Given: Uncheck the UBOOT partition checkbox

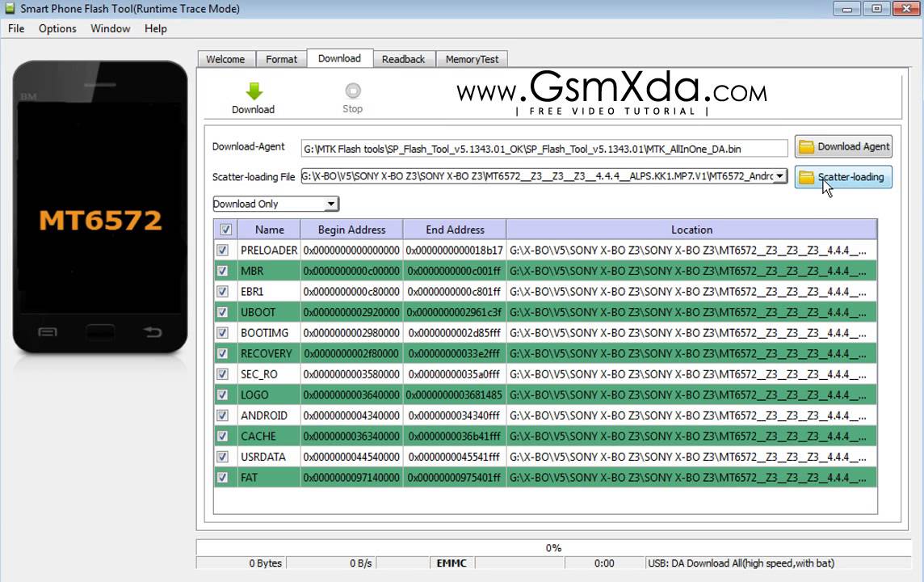Looking at the screenshot, I should pyautogui.click(x=222, y=312).
